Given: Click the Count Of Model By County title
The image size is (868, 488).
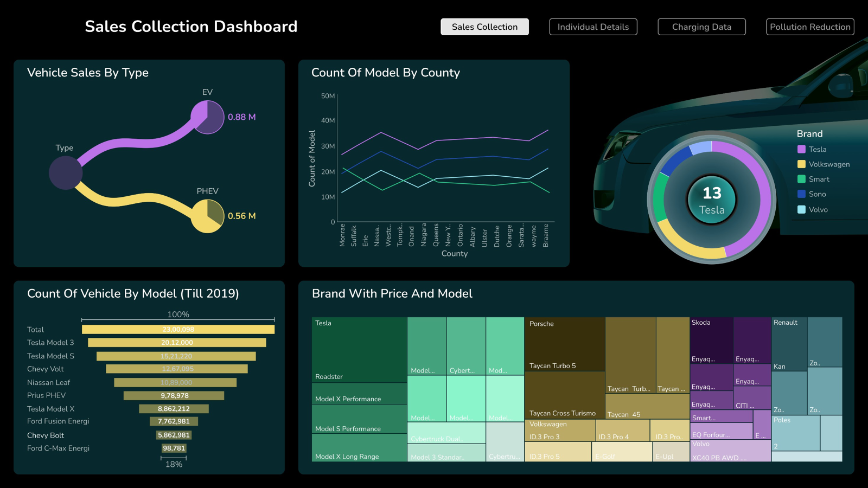Looking at the screenshot, I should (x=386, y=73).
